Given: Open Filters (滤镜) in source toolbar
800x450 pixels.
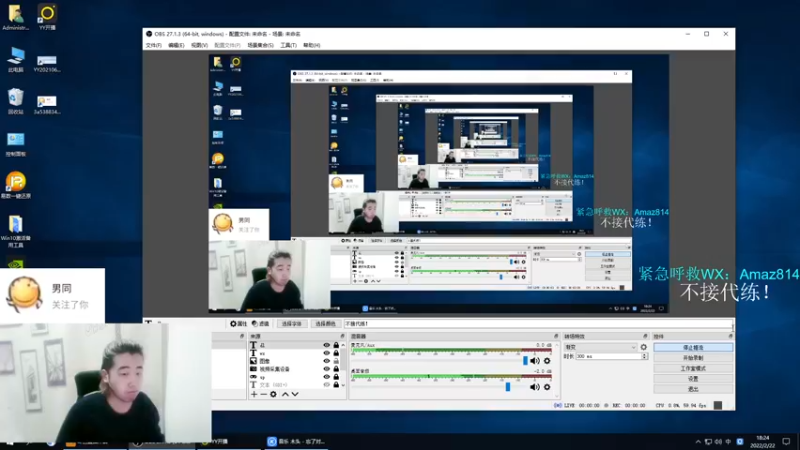Looking at the screenshot, I should pyautogui.click(x=260, y=323).
